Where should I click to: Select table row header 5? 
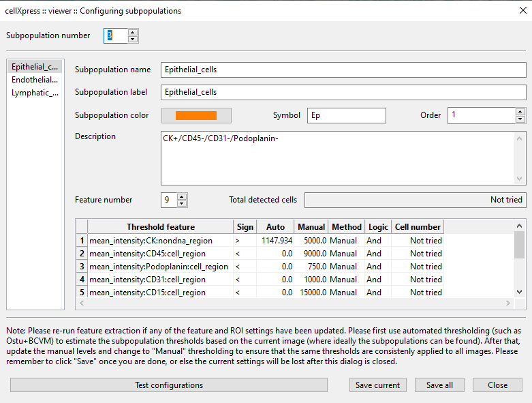tap(82, 293)
